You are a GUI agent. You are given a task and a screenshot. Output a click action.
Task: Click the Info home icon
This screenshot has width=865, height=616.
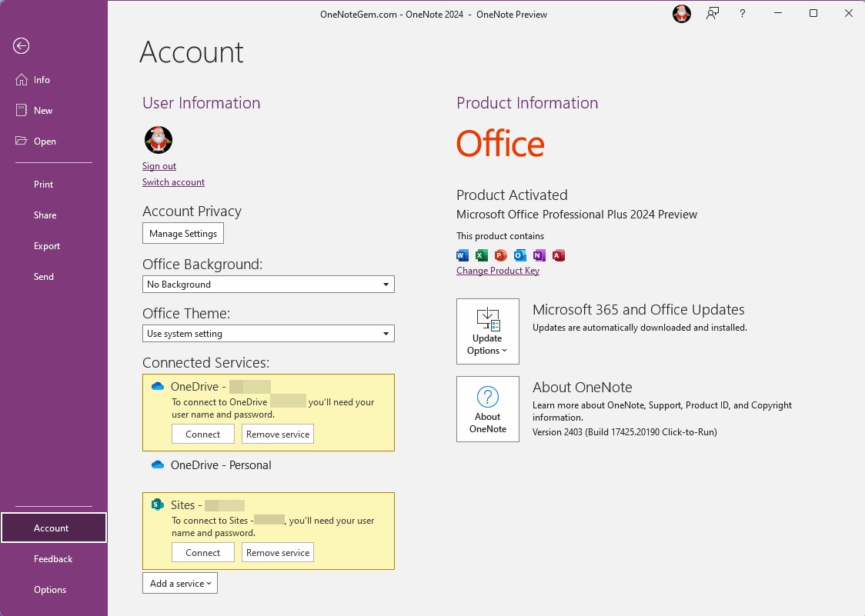click(x=21, y=80)
